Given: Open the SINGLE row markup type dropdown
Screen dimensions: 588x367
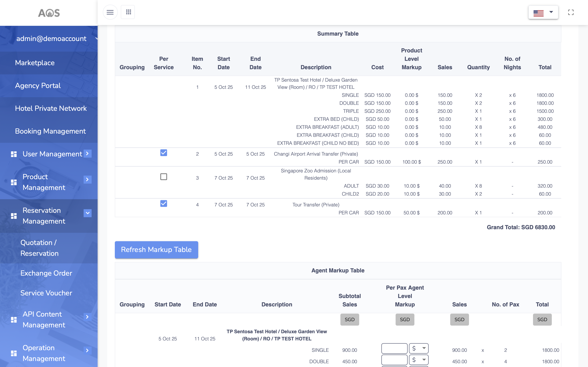Looking at the screenshot, I should (x=418, y=348).
